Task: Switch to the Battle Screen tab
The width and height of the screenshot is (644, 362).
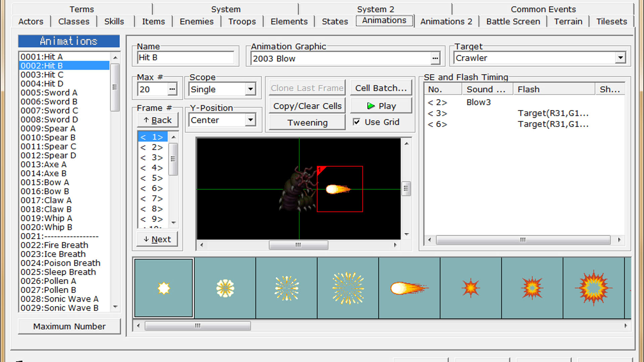Action: (x=513, y=21)
